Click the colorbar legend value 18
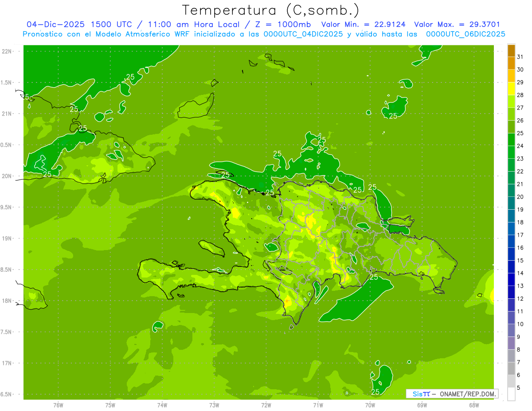 point(520,223)
